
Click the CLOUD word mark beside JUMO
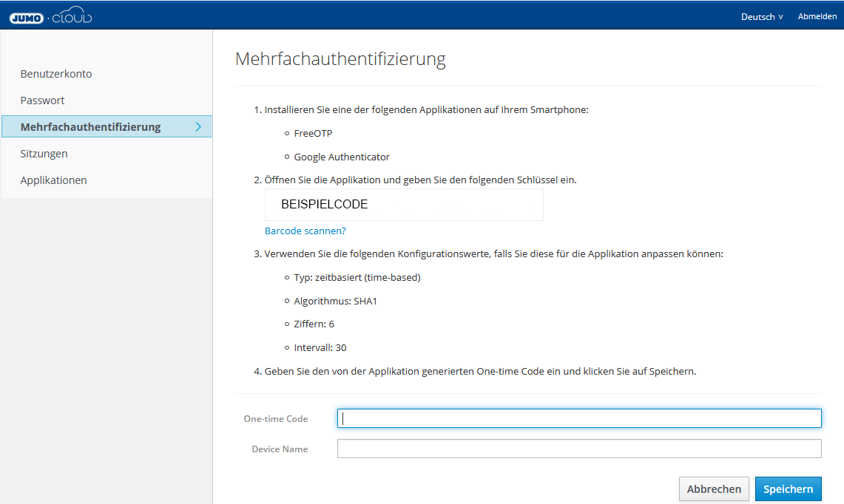[72, 15]
